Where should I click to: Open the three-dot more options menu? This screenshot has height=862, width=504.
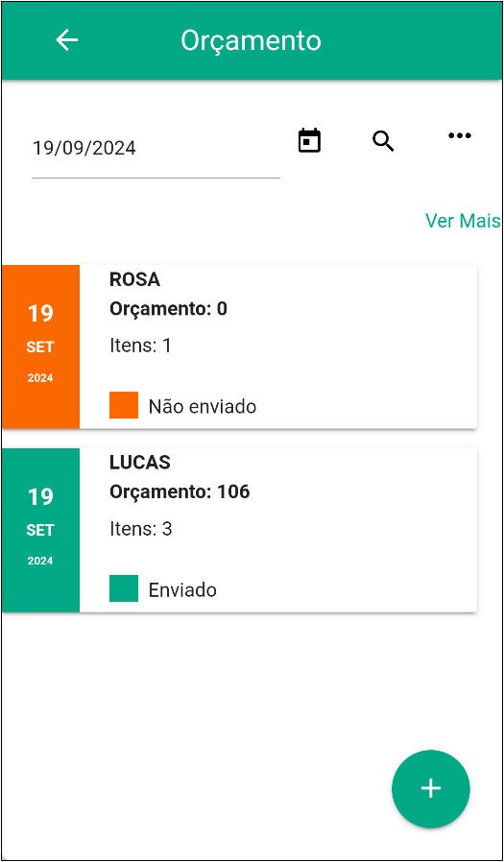(x=460, y=135)
